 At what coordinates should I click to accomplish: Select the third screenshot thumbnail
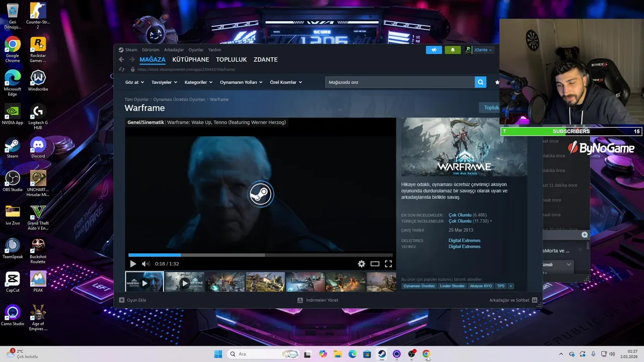click(225, 282)
